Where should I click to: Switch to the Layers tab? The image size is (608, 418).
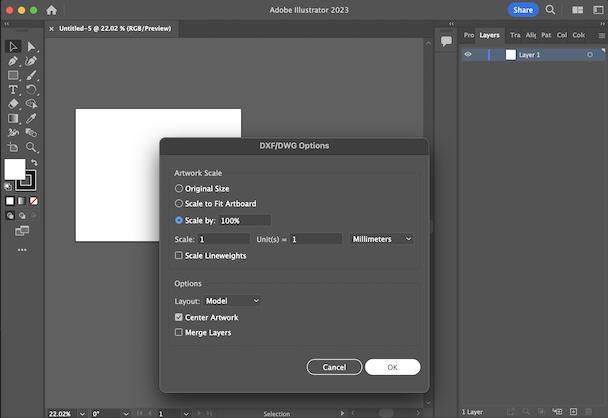point(489,35)
